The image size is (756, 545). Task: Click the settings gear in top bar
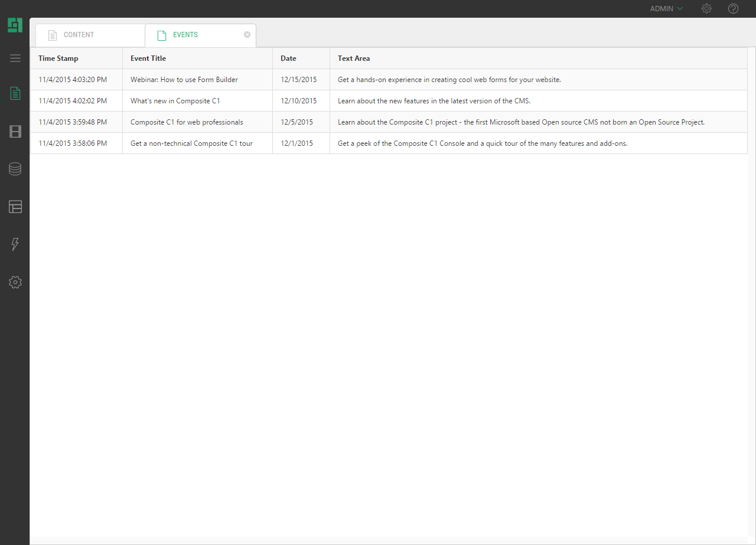706,9
